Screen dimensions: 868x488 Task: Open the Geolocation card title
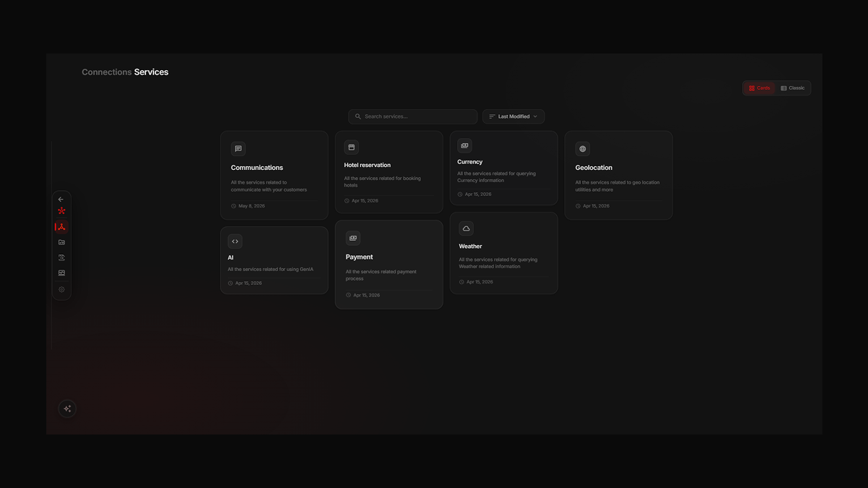pos(594,168)
